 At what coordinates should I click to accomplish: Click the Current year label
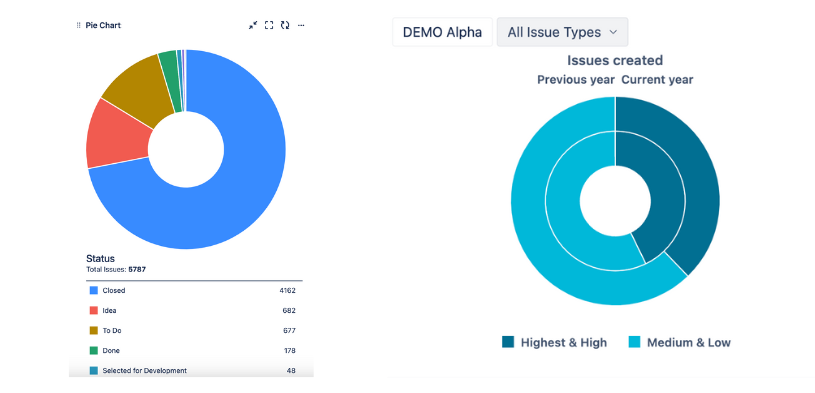658,80
